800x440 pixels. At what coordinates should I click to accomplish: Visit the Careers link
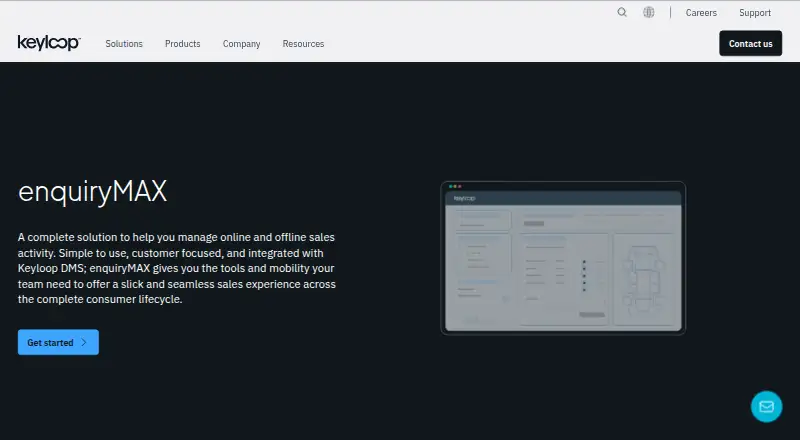701,13
